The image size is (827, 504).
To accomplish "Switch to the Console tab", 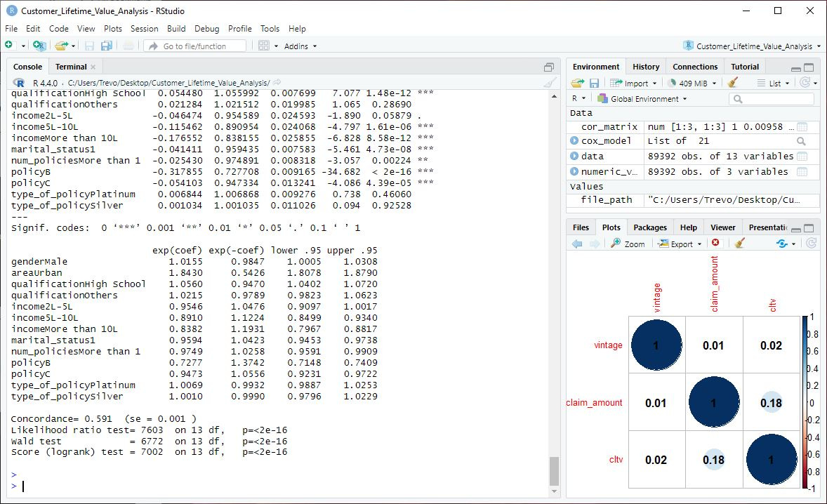I will 27,67.
